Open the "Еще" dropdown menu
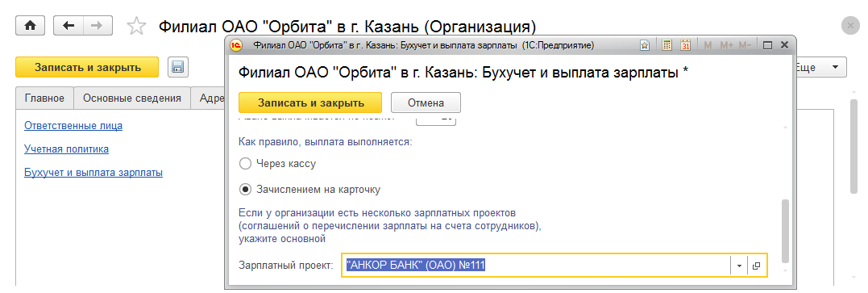 pyautogui.click(x=820, y=68)
